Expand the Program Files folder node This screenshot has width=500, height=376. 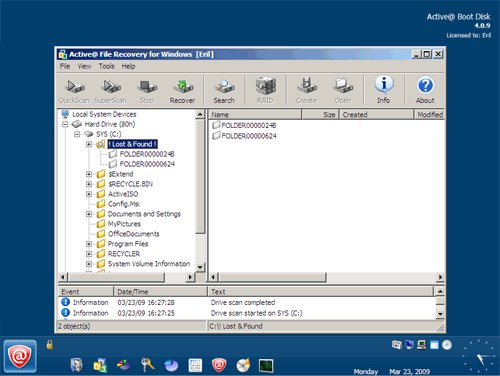click(89, 244)
